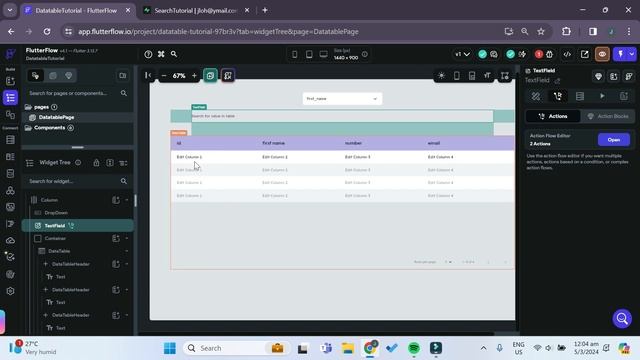Viewport: 640px width, 360px height.
Task: Open the v1 version dropdown
Action: pos(462,54)
